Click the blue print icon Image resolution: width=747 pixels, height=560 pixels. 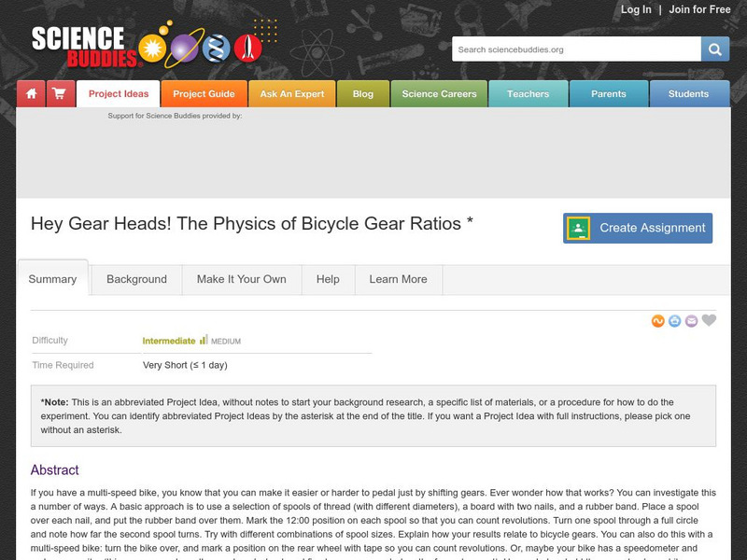point(674,321)
